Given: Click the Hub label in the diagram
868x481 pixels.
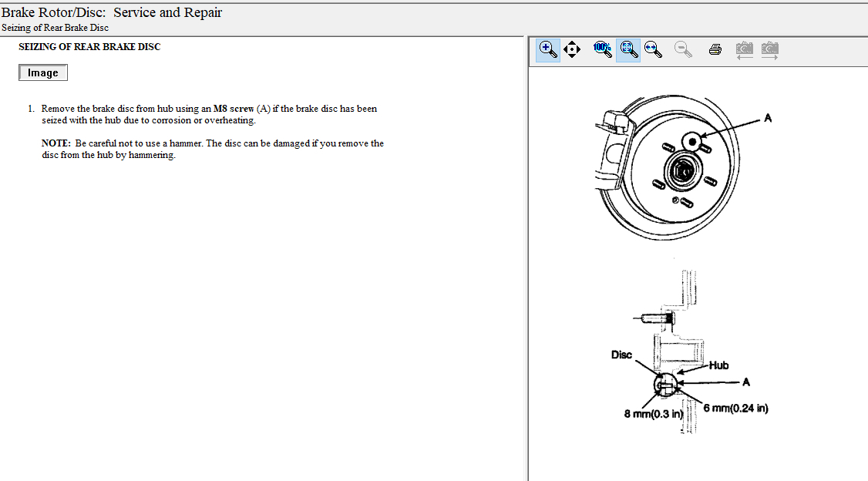Looking at the screenshot, I should tap(718, 365).
